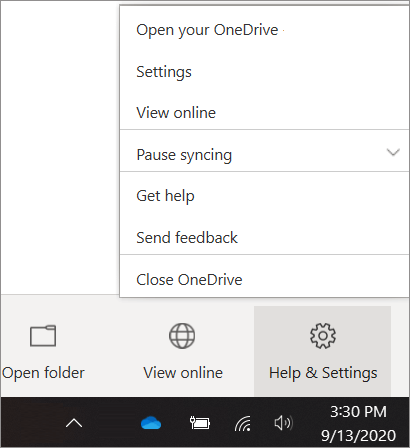
Task: Show hidden tray icons with the up arrow
Action: (x=74, y=423)
